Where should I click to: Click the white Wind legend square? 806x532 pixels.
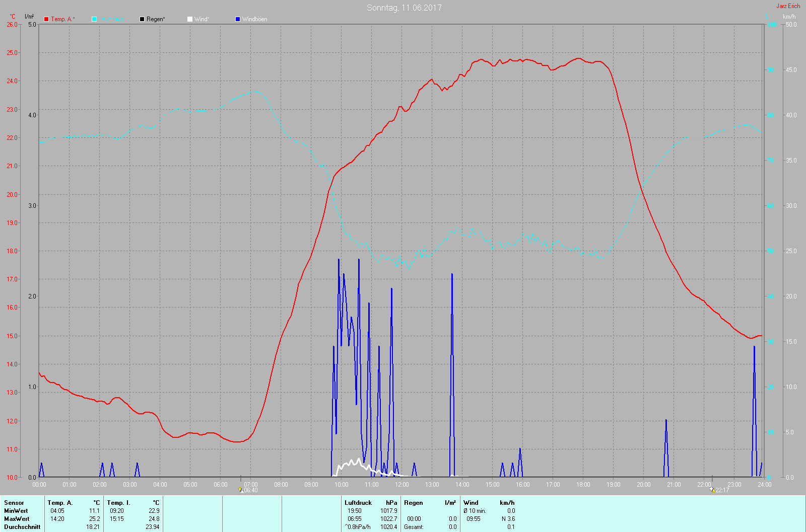click(190, 19)
